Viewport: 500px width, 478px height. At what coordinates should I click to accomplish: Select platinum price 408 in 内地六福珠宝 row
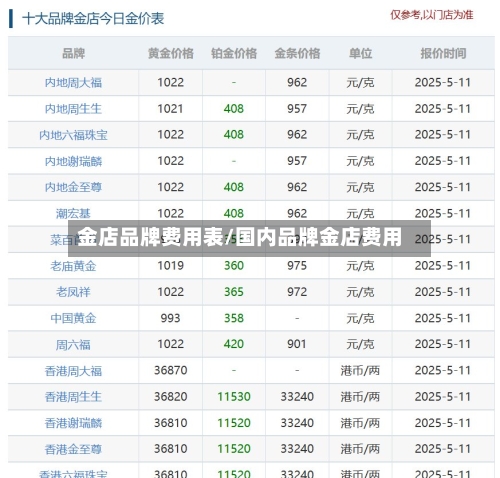234,135
